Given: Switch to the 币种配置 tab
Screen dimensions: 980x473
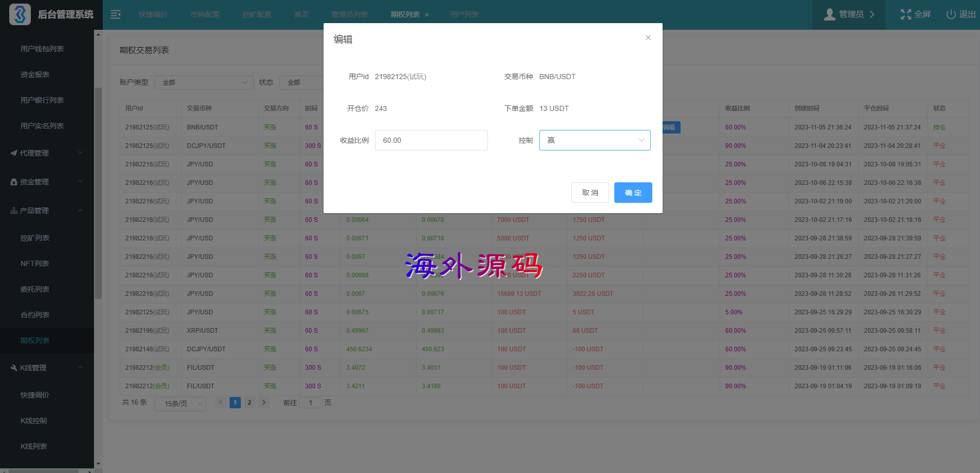Looking at the screenshot, I should coord(205,14).
